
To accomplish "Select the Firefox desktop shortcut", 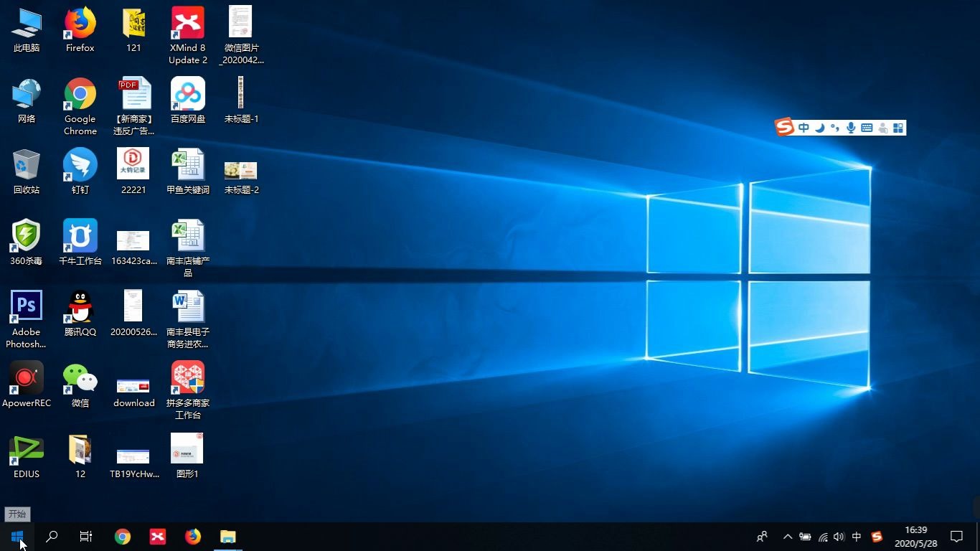I will pos(80,30).
